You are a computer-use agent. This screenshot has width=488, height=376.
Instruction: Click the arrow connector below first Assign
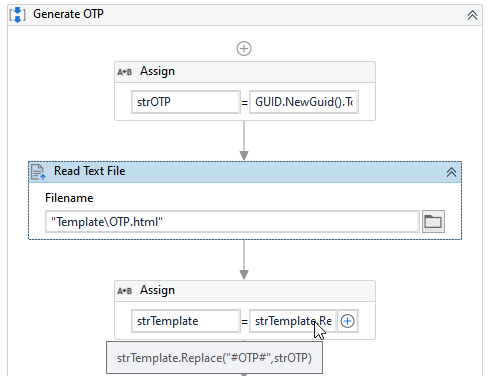244,141
